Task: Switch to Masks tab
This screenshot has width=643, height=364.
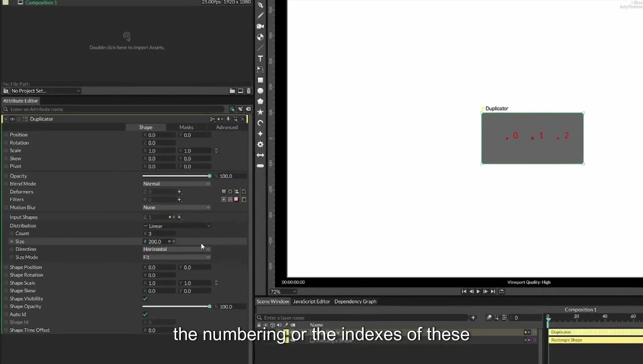Action: pyautogui.click(x=186, y=127)
